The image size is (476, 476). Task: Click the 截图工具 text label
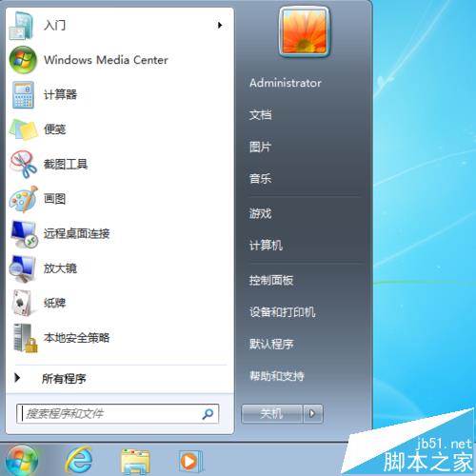[66, 164]
